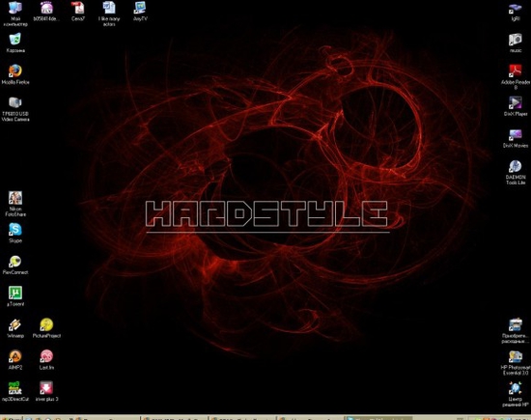The width and height of the screenshot is (531, 420).
Task: Open the music folder shortcut
Action: coord(516,43)
